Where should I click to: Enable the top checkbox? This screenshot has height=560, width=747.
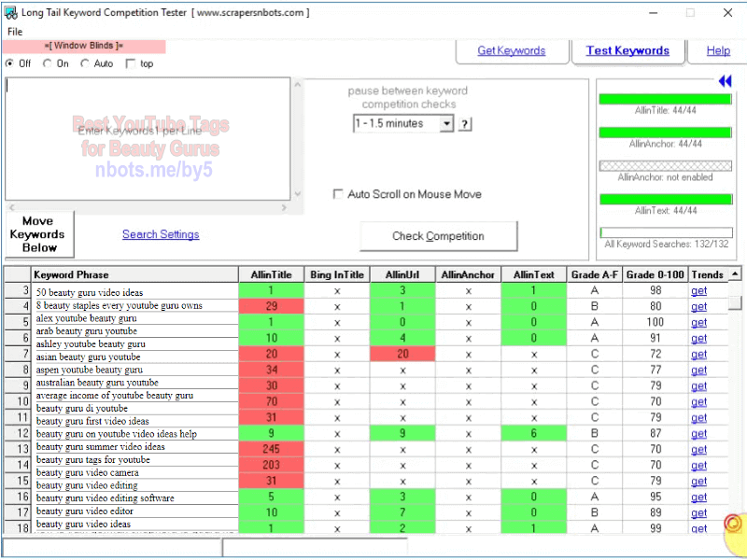tap(131, 63)
